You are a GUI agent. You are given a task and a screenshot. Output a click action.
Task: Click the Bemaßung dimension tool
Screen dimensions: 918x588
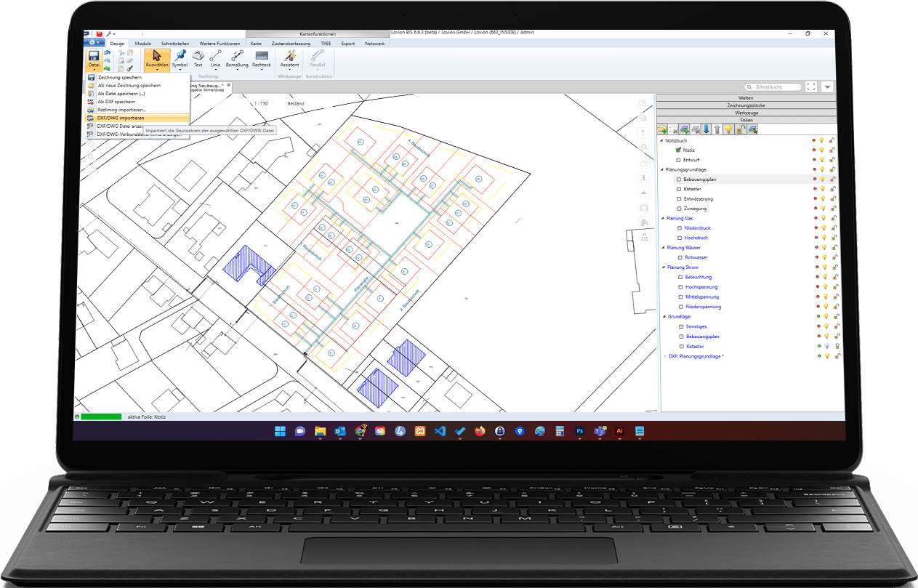coord(237,58)
